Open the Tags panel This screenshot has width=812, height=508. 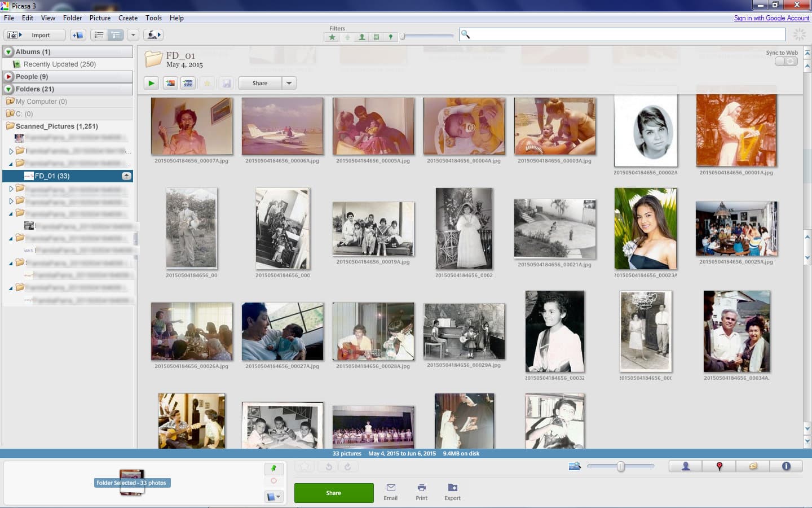pyautogui.click(x=752, y=466)
